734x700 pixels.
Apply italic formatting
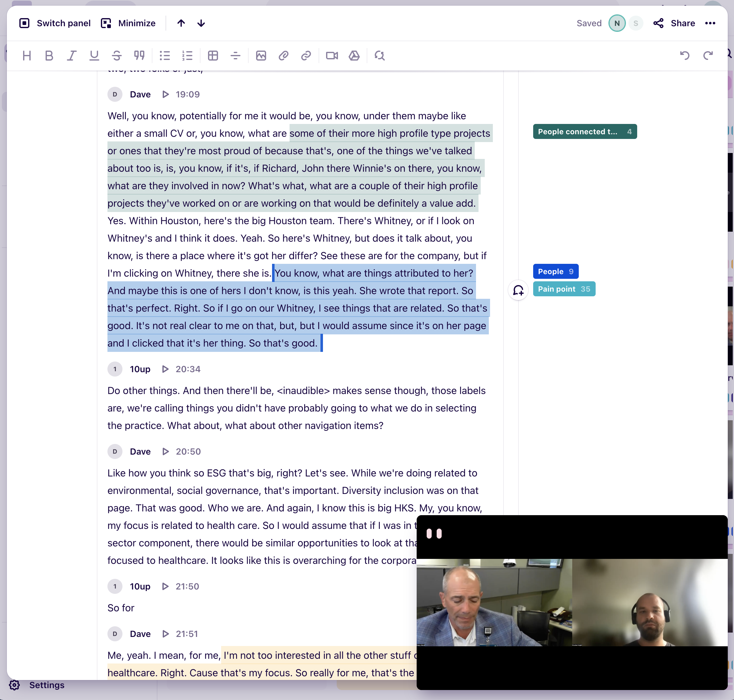pos(71,56)
